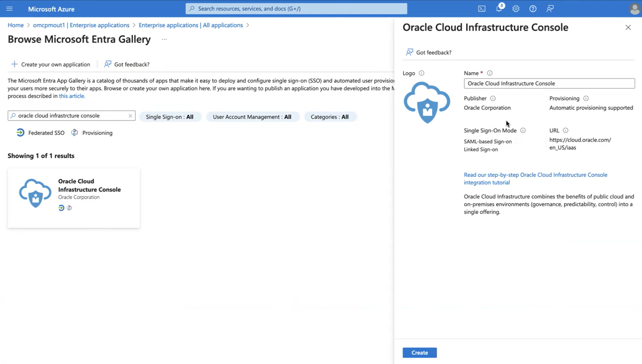Viewport: 642px width, 364px height.
Task: Open the notifications bell
Action: coord(499,9)
